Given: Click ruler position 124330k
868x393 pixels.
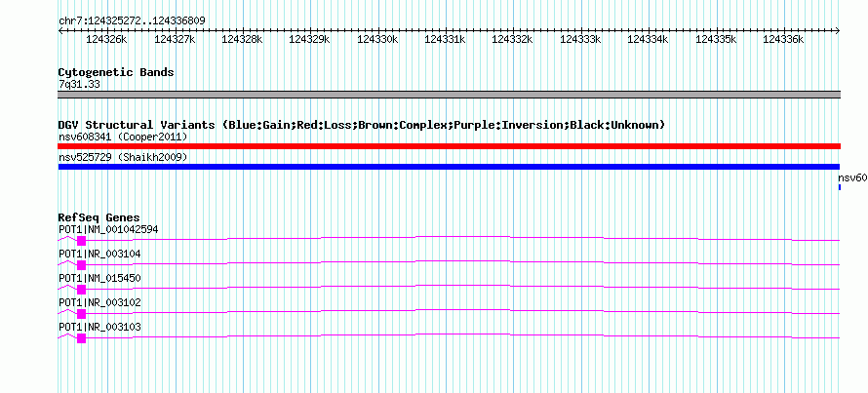Looking at the screenshot, I should pos(377,39).
